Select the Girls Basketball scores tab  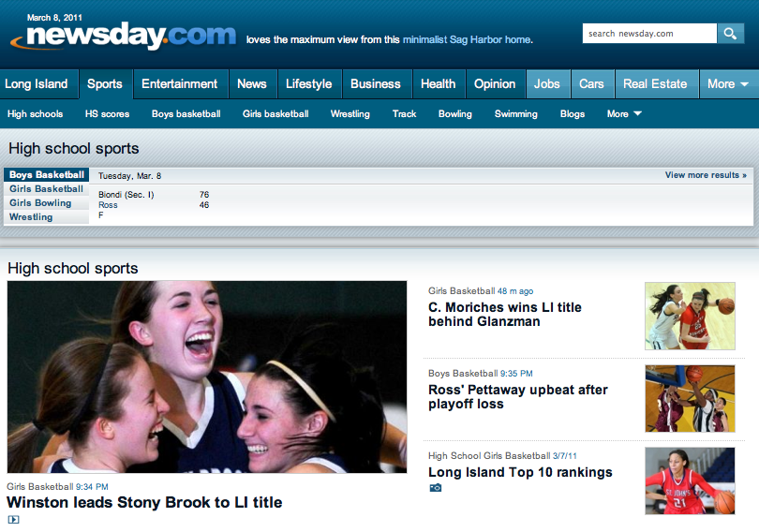[47, 189]
